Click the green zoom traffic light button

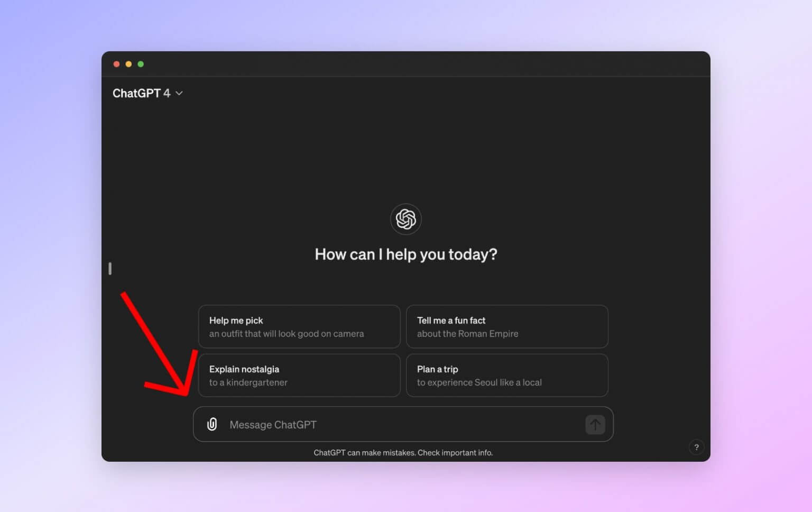[x=141, y=63]
